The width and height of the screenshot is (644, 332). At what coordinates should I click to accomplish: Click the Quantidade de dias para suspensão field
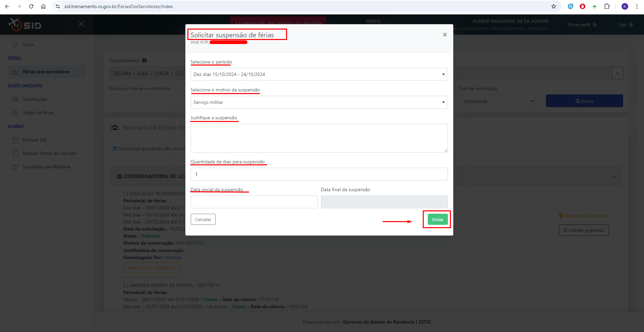[x=319, y=174]
